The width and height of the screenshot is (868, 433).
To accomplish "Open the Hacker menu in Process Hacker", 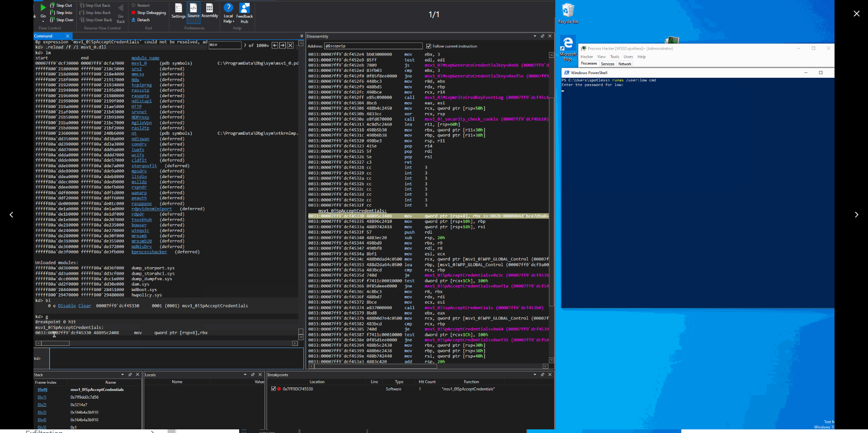I will [x=586, y=57].
